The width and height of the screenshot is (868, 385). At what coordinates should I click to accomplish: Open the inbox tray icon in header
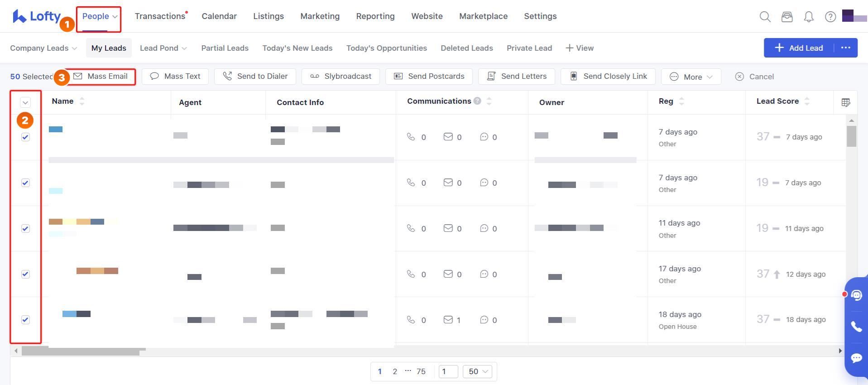[787, 17]
